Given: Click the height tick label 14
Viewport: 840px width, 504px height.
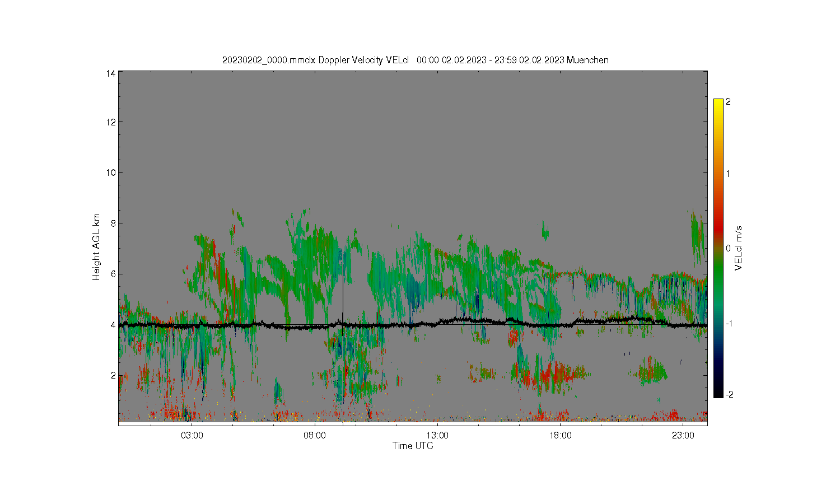Looking at the screenshot, I should (x=111, y=73).
